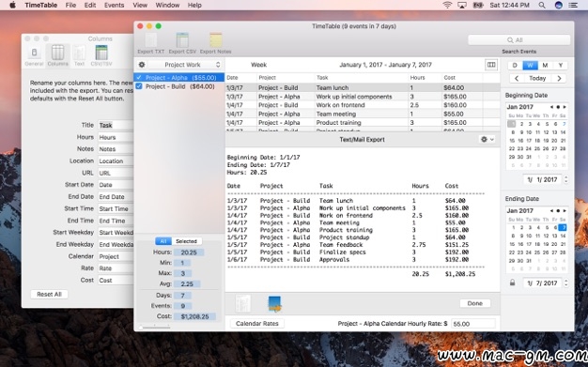Click the Export Notes toolbar icon
The width and height of the screenshot is (588, 367).
[216, 40]
